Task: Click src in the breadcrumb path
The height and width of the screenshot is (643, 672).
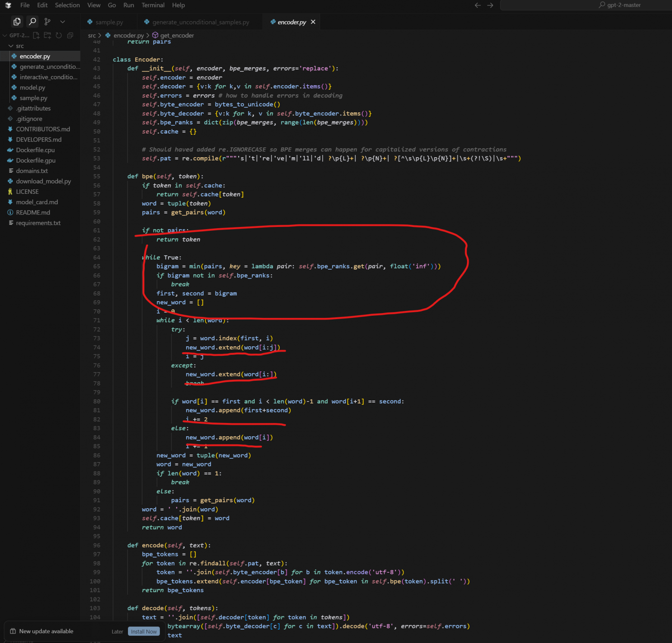Action: click(92, 35)
